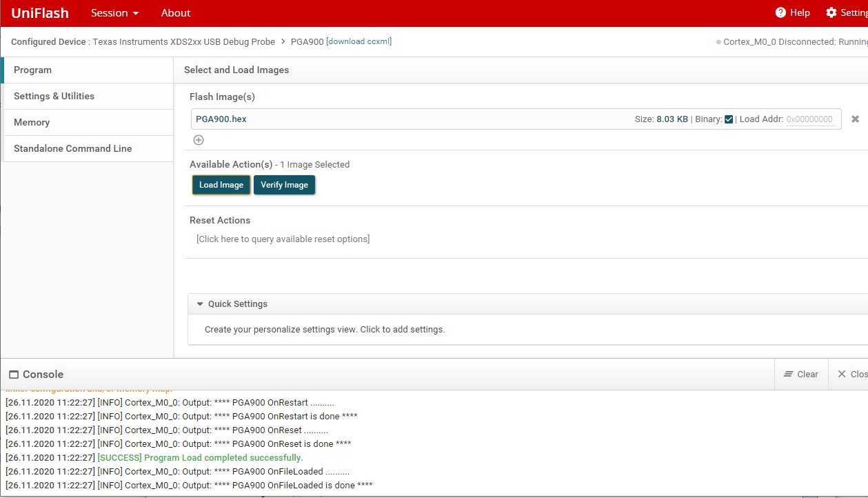Click the Load Image button
This screenshot has height=498, width=868.
(x=221, y=185)
